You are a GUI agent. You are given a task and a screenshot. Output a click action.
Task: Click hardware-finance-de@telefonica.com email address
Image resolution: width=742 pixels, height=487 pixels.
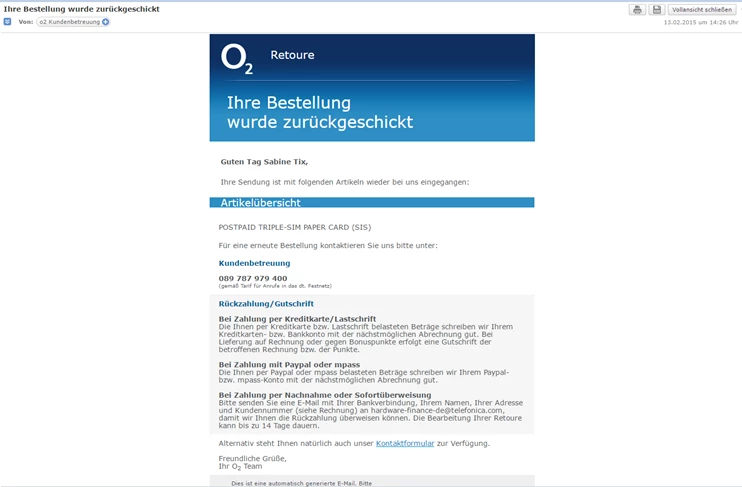point(437,410)
